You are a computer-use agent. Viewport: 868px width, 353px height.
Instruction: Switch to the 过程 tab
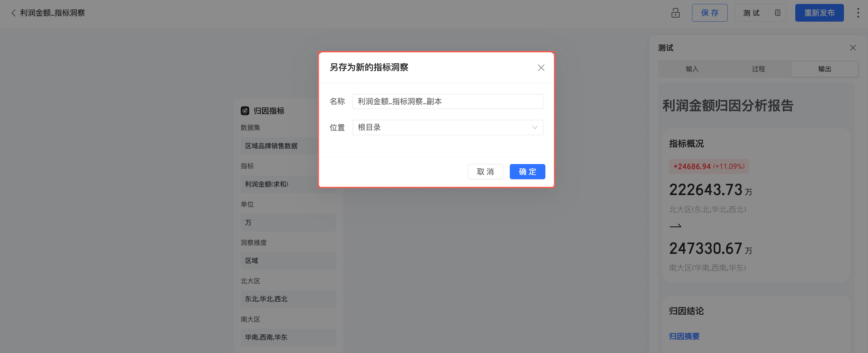pos(758,69)
